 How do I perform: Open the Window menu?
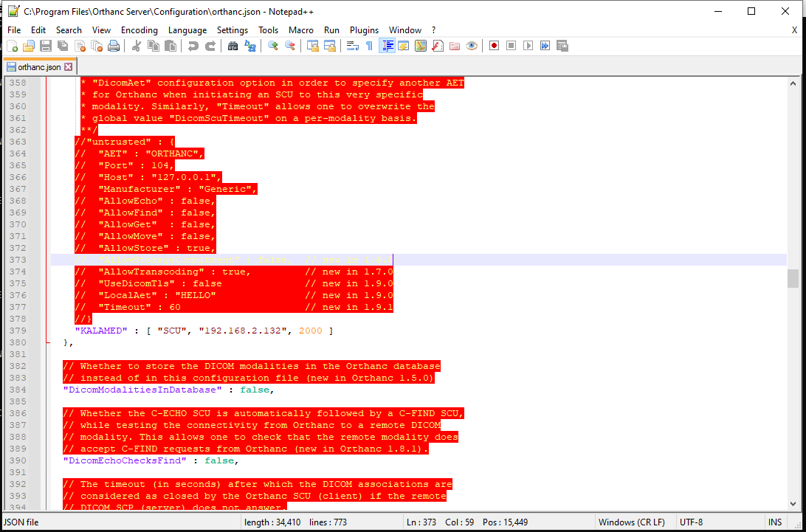(405, 30)
